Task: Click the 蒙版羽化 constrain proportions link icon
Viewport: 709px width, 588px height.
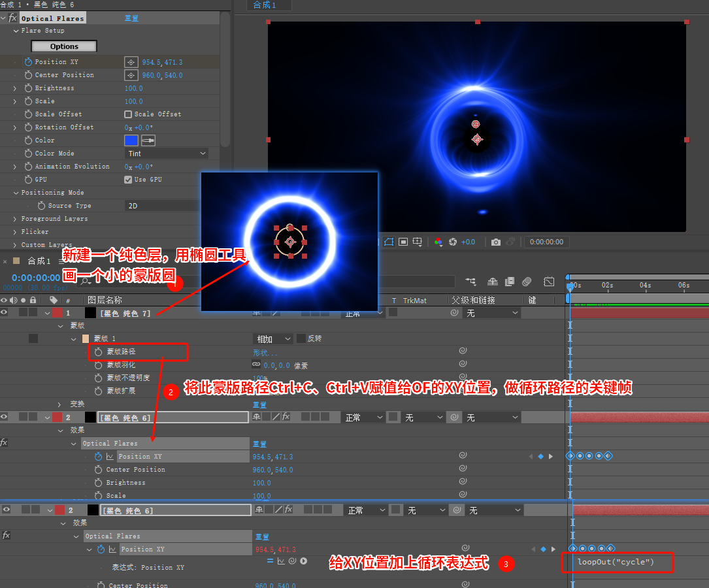Action: [x=256, y=365]
